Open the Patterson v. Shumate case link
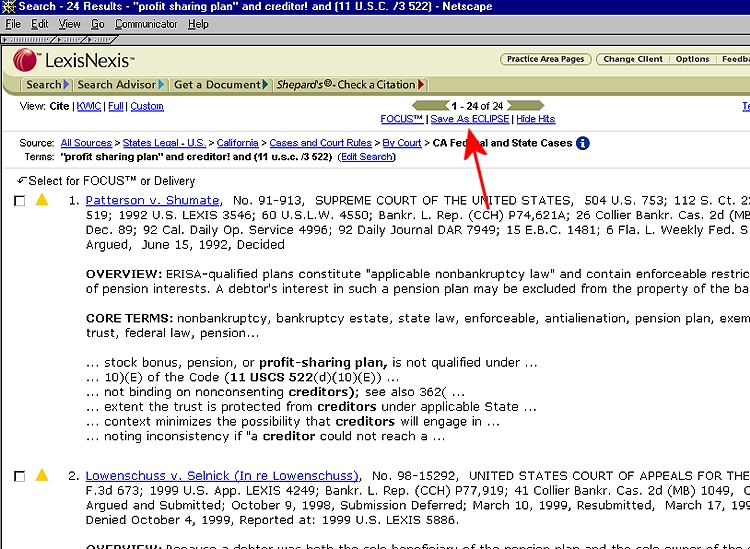750x549 pixels. tap(152, 201)
